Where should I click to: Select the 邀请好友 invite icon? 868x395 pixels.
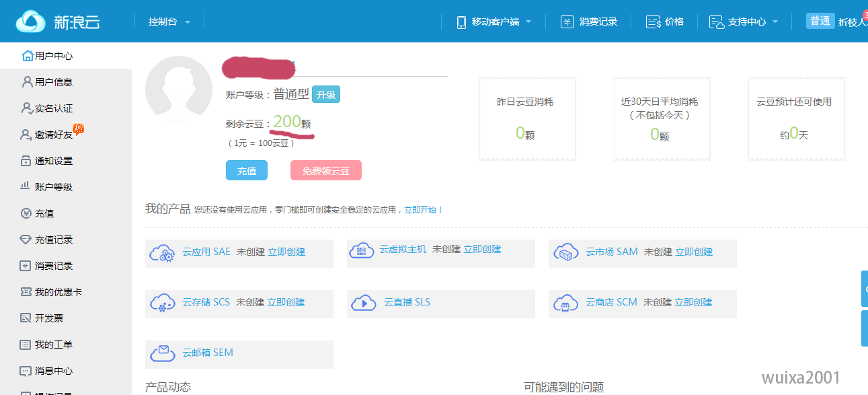coord(26,135)
